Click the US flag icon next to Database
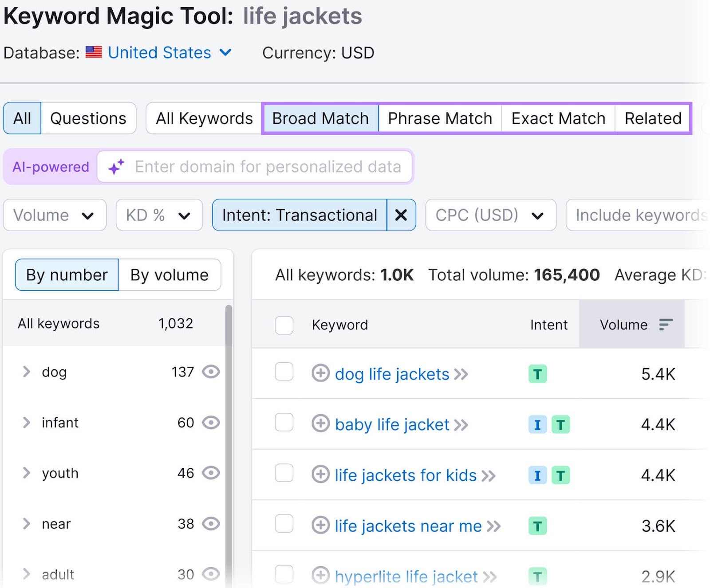Screen dimensions: 710x588 tap(94, 53)
